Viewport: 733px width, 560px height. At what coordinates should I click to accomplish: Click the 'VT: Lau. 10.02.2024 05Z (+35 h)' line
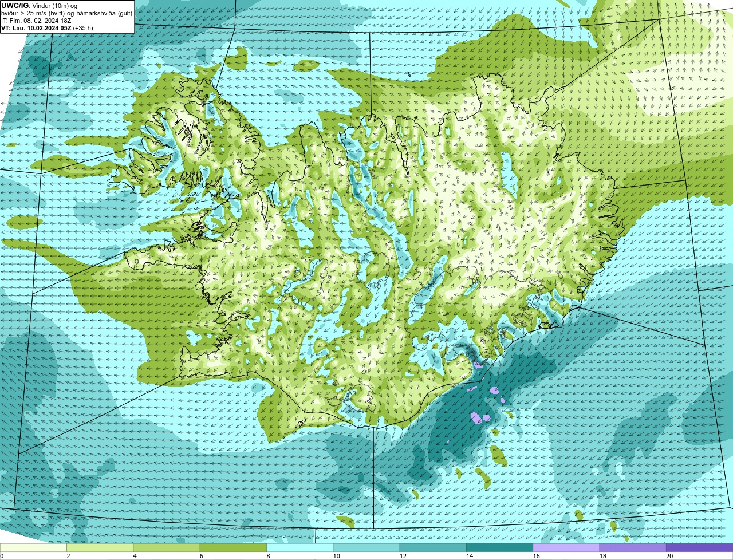point(47,27)
